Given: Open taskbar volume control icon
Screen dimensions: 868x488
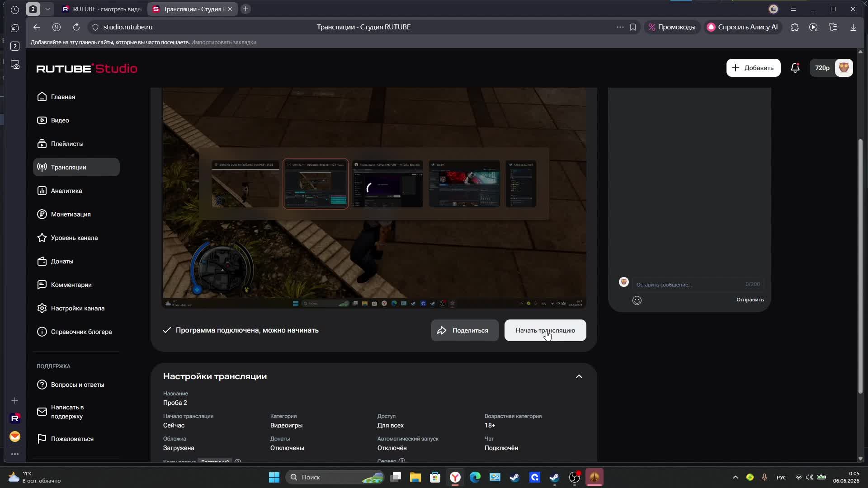Looking at the screenshot, I should (809, 477).
